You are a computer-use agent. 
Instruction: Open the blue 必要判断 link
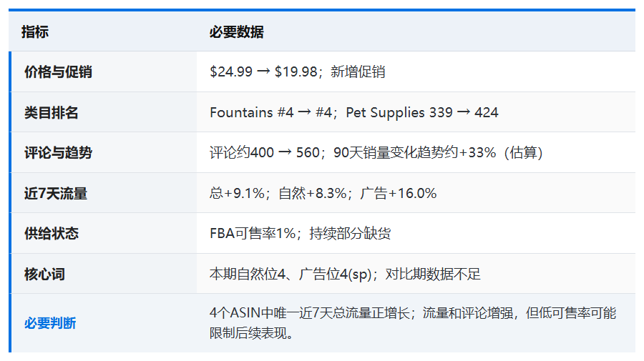tap(49, 323)
